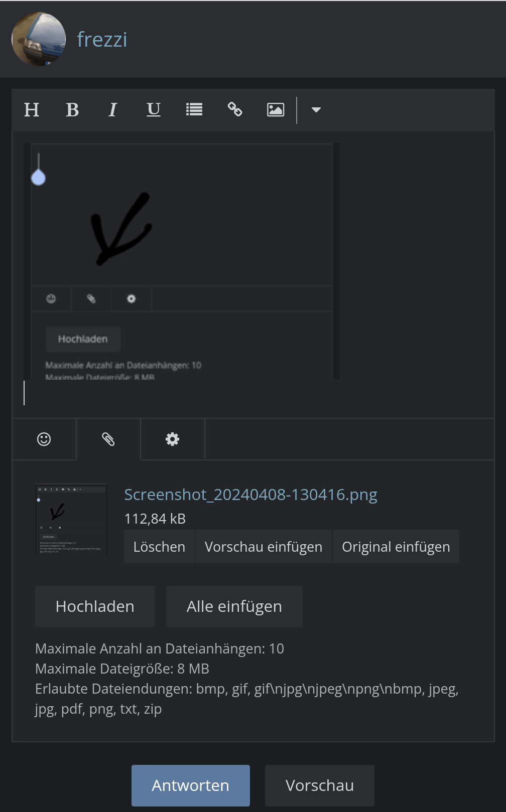Open Screenshot_20240408-130416.png file link
The width and height of the screenshot is (506, 812).
(x=250, y=495)
